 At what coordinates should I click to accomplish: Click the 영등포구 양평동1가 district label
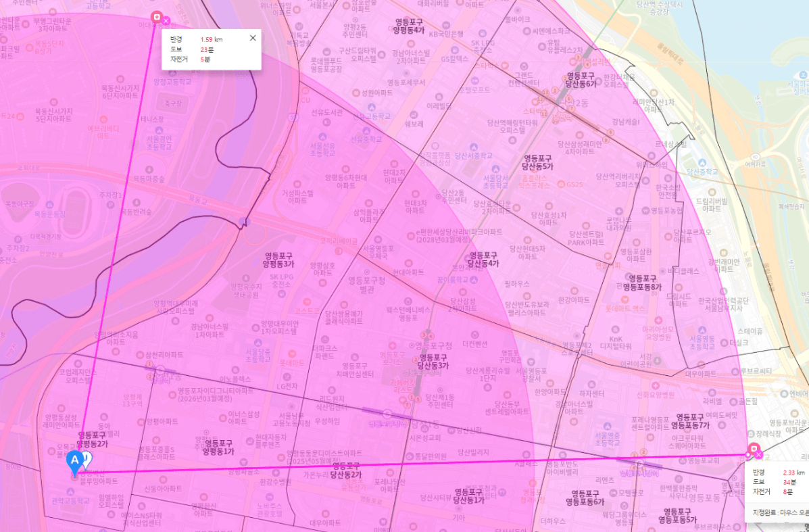pos(218,447)
